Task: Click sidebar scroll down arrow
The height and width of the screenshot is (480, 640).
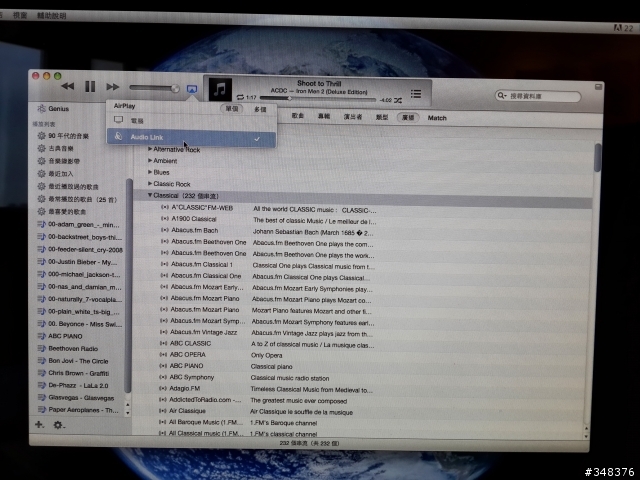Action: [128, 413]
